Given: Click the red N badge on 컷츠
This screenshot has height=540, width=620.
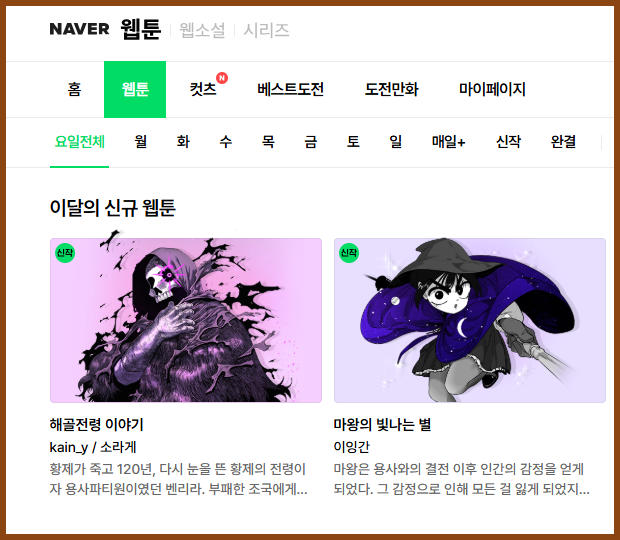Looking at the screenshot, I should [x=222, y=78].
